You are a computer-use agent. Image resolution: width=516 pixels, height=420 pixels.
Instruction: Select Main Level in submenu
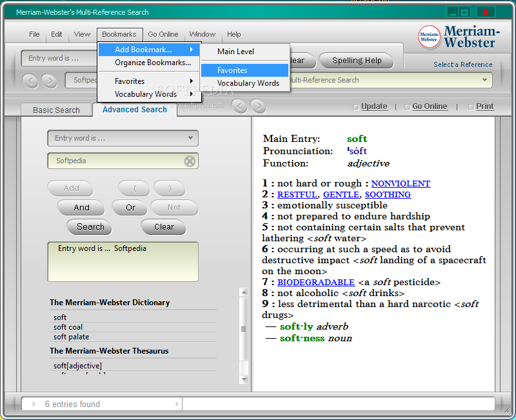245,52
